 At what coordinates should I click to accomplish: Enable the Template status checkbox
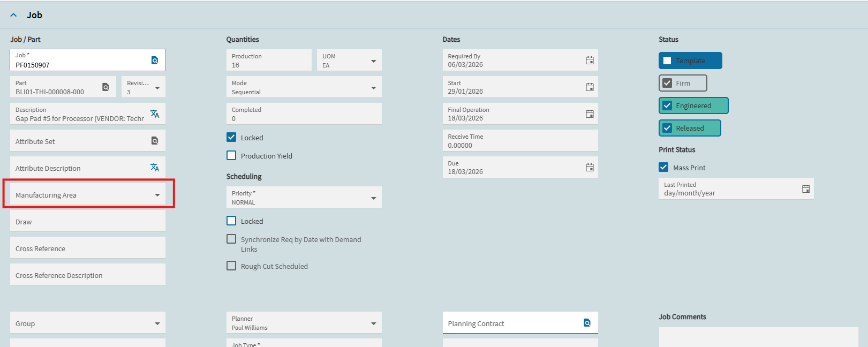click(667, 61)
